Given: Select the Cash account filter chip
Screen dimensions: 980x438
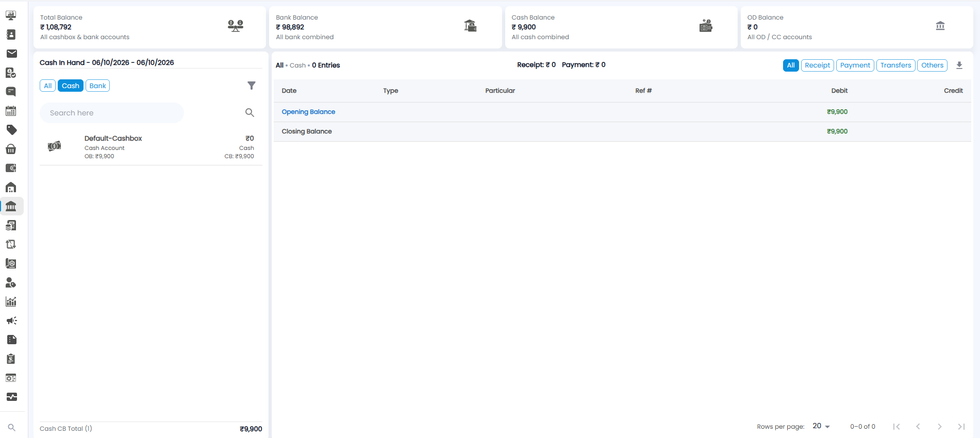Looking at the screenshot, I should coord(71,86).
